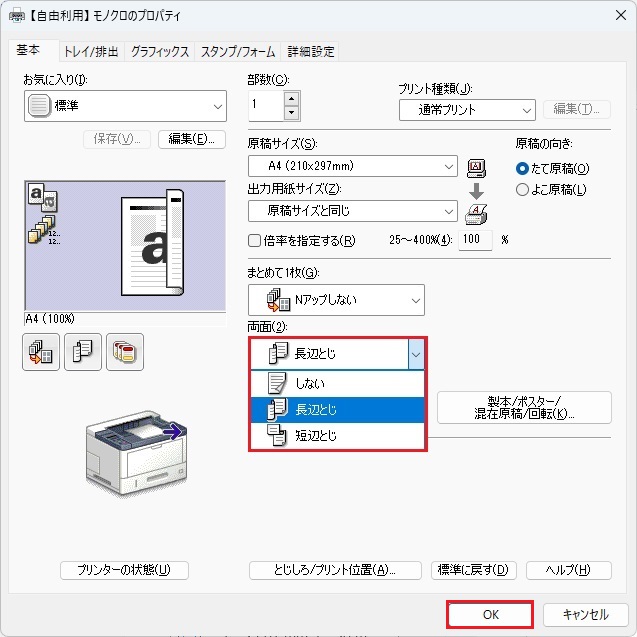Click the font 'a' icon in preview corner
Image resolution: width=637 pixels, height=637 pixels.
(x=43, y=197)
